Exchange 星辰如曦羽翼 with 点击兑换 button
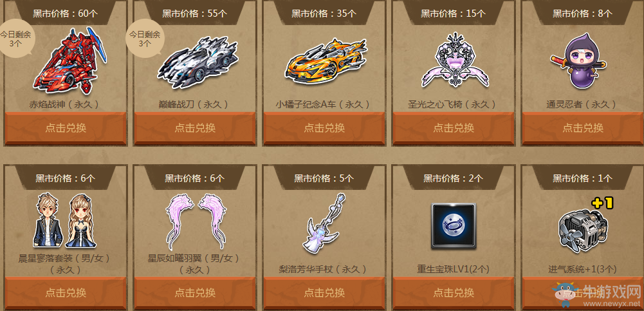Viewport: 644px width, 311px height. pos(195,293)
